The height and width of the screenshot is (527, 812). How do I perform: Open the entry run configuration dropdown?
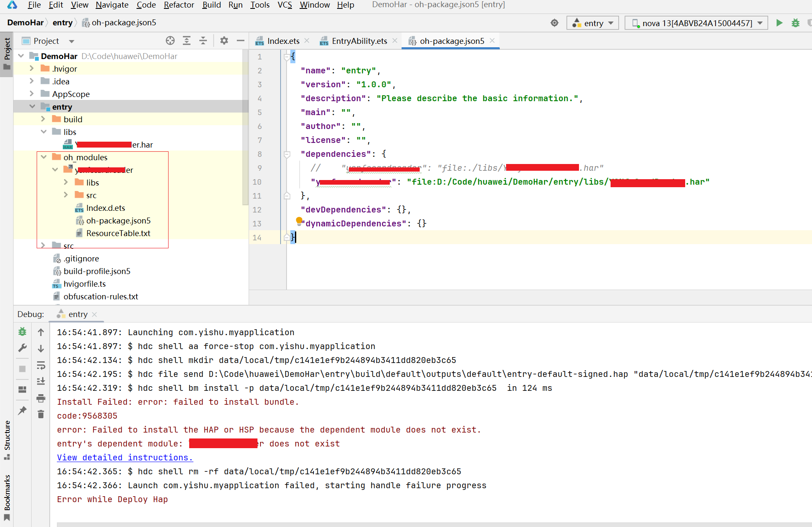[x=592, y=23]
